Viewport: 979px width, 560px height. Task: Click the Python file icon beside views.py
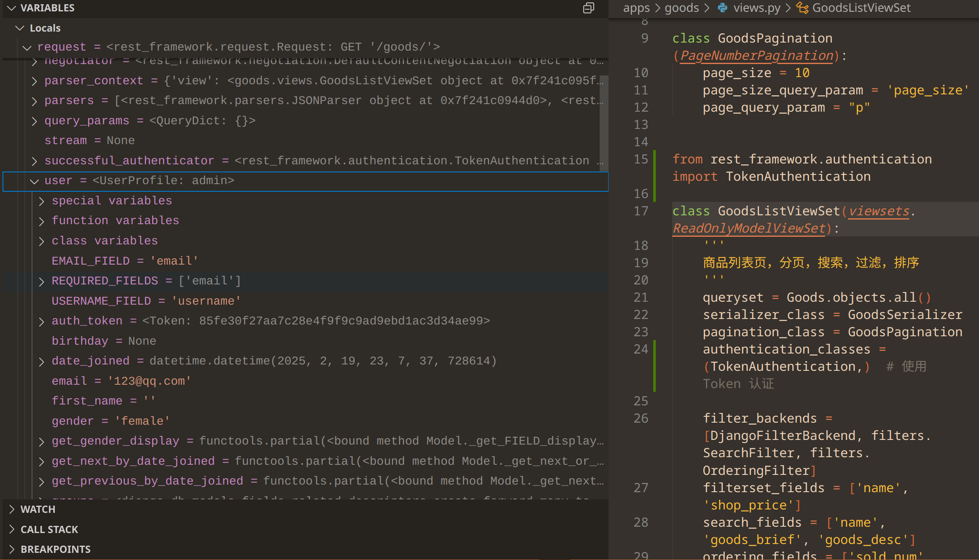tap(722, 8)
